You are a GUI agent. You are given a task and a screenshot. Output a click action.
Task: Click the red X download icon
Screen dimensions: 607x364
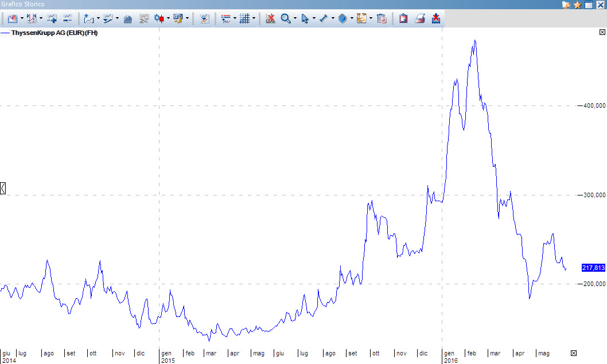click(436, 18)
